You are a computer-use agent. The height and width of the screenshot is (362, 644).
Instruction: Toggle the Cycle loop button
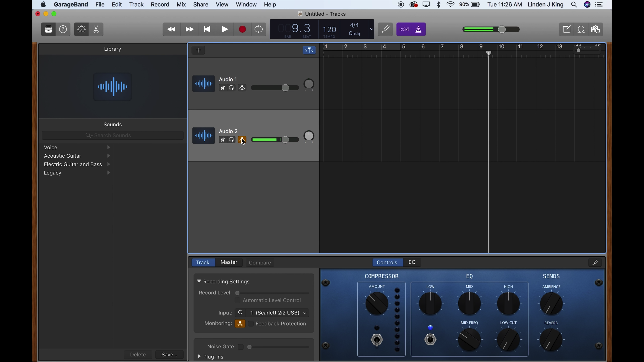click(x=259, y=30)
